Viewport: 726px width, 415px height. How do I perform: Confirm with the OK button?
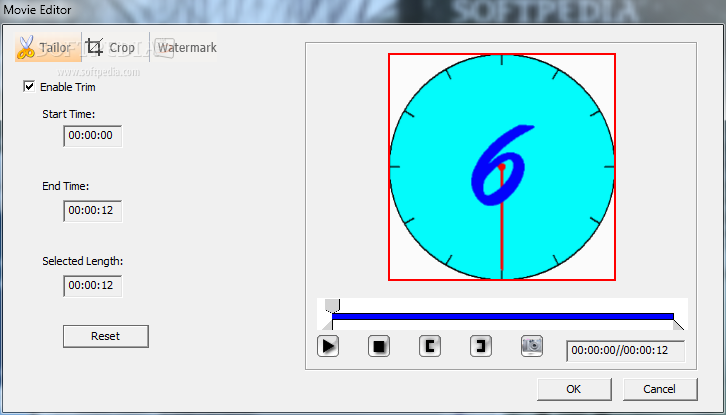pos(574,389)
